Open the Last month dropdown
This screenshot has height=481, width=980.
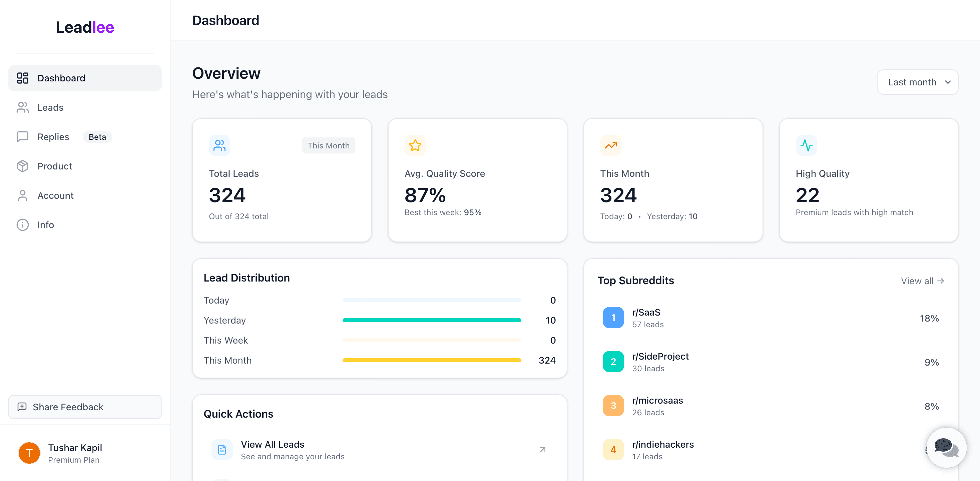coord(917,82)
